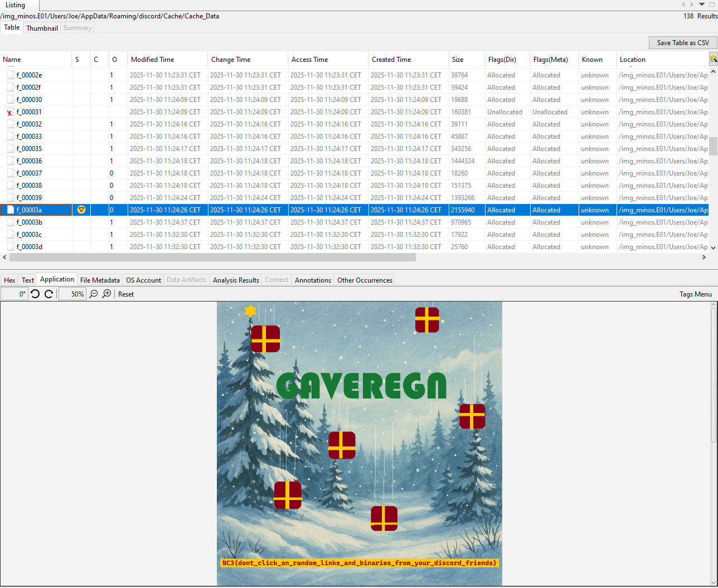Open the document list dropdown arrow
The image size is (718, 588).
(702, 4)
